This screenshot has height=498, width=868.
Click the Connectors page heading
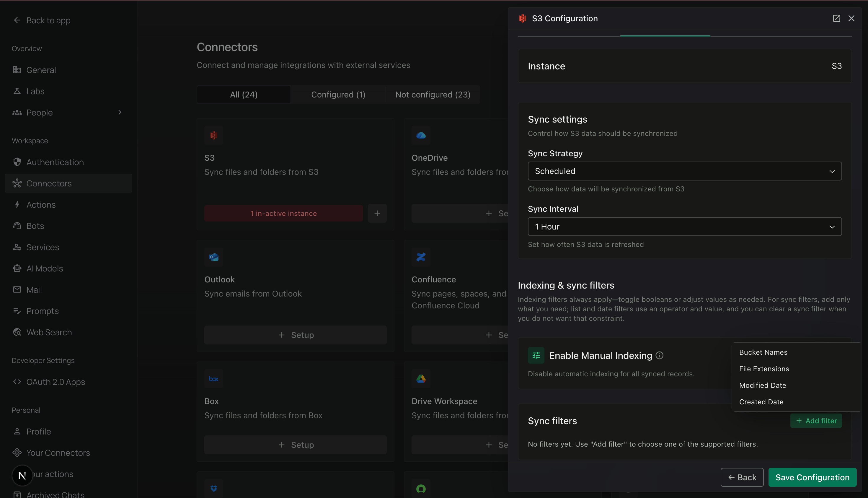(227, 47)
